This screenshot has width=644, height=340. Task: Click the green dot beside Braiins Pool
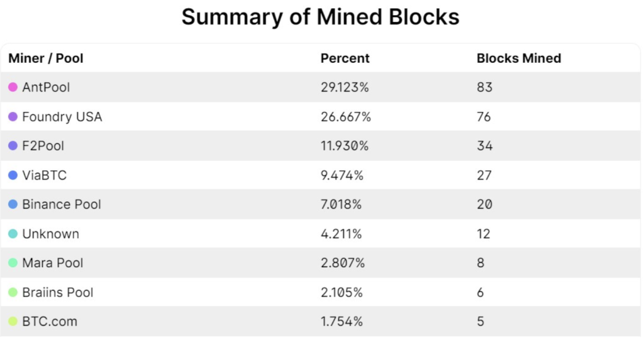13,292
